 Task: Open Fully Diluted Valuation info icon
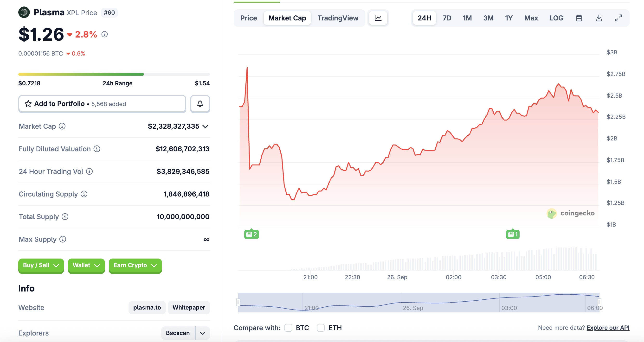click(97, 149)
